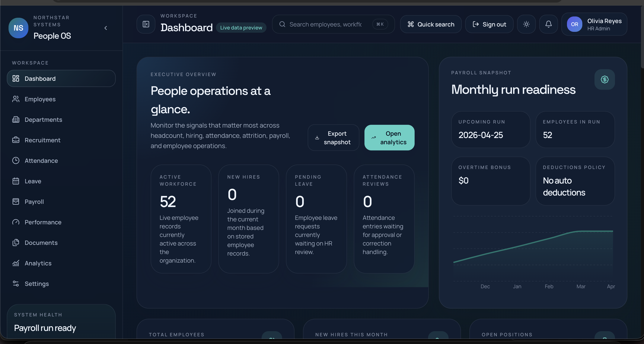Open Pending Leave stat card
644x344 pixels.
(x=316, y=219)
